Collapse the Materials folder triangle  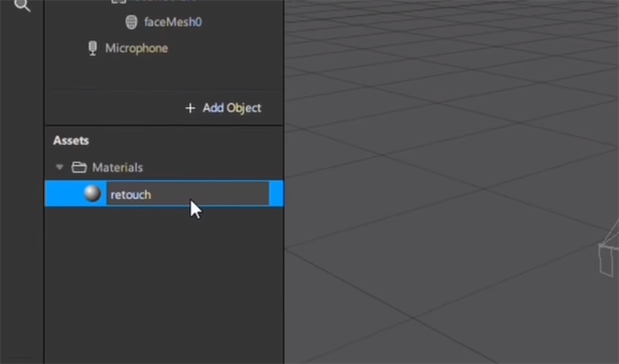point(59,167)
